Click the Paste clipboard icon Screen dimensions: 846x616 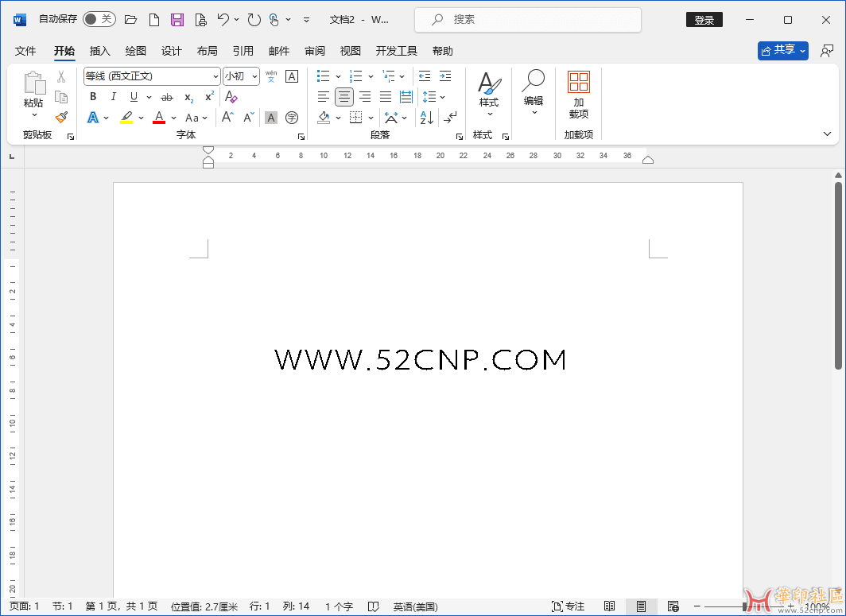pyautogui.click(x=34, y=83)
